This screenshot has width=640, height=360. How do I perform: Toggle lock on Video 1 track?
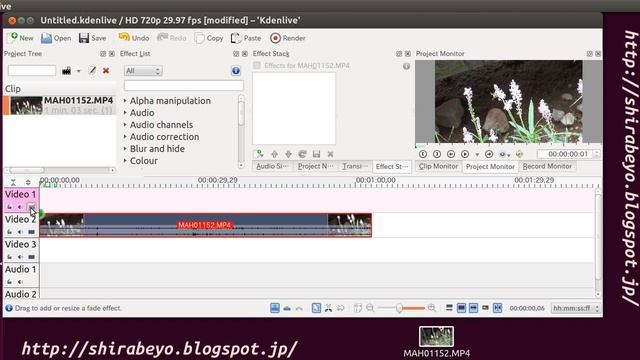point(9,207)
